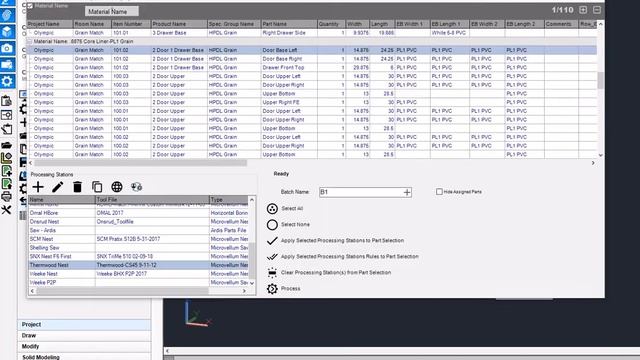Click the printer icon in left toolbar

pyautogui.click(x=7, y=197)
